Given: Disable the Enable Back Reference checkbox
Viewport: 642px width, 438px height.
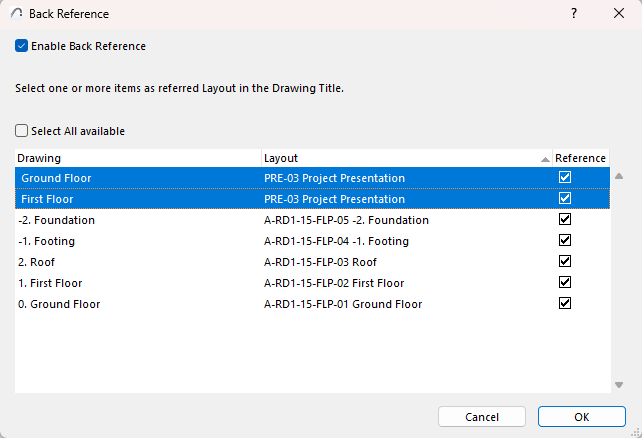Looking at the screenshot, I should pos(22,46).
